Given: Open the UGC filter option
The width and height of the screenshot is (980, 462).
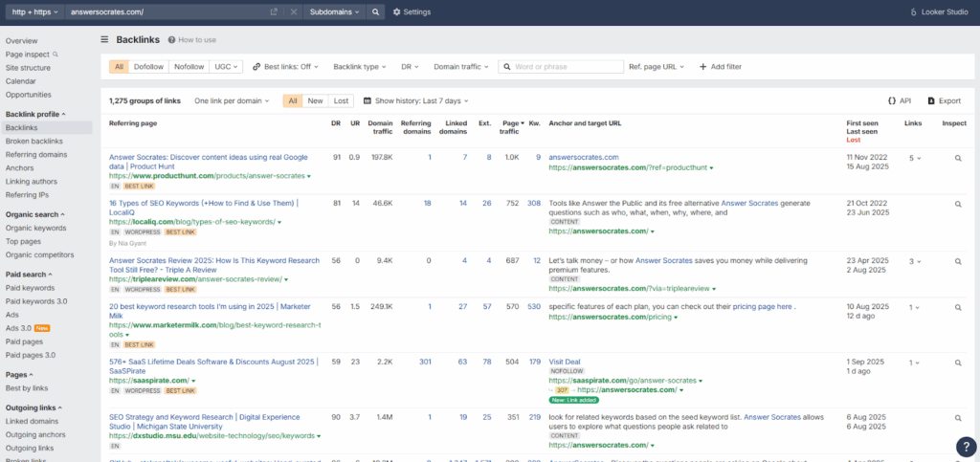Looking at the screenshot, I should [226, 67].
